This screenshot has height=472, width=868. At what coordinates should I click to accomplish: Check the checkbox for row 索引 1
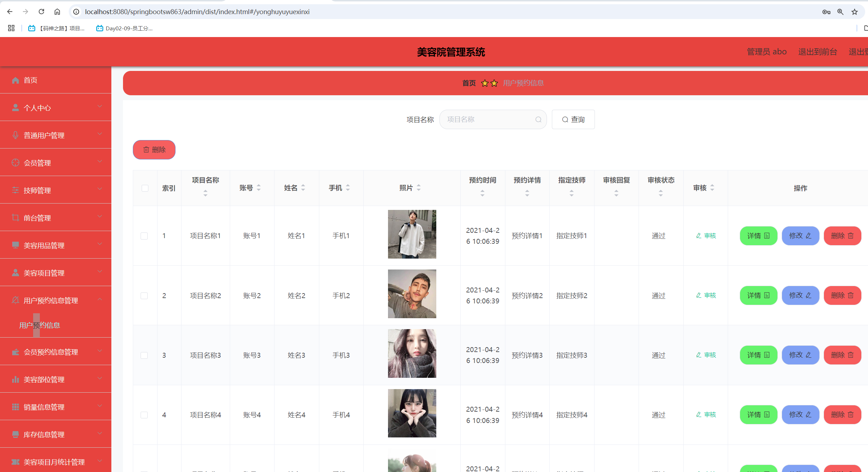pos(144,236)
